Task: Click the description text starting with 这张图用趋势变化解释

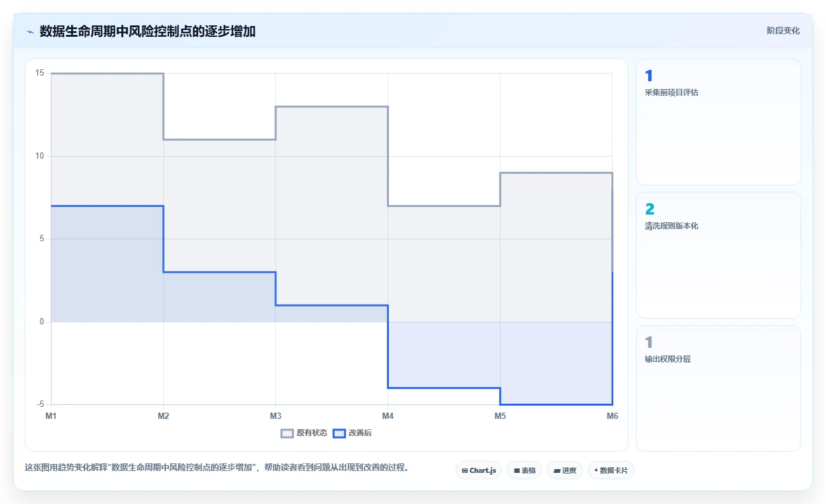Action: click(x=217, y=468)
